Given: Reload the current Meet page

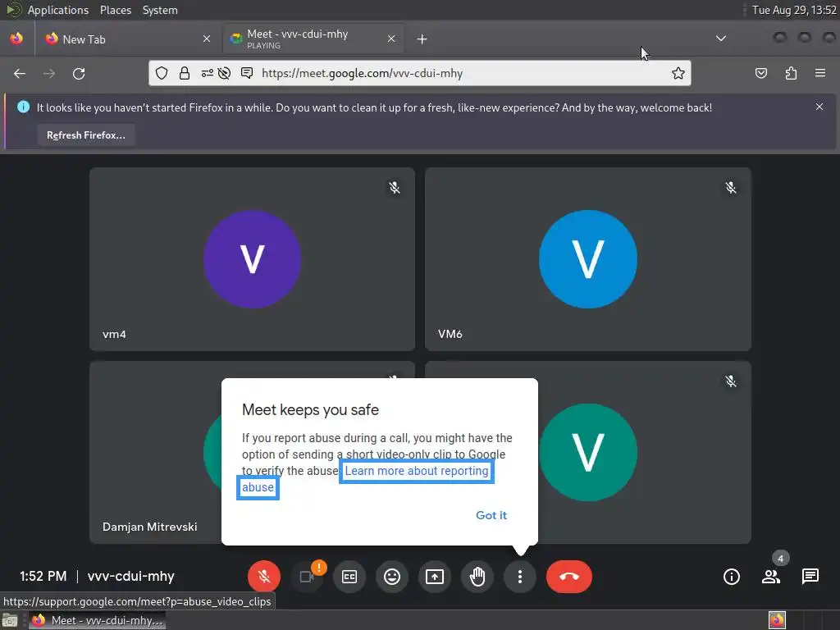Looking at the screenshot, I should point(79,73).
